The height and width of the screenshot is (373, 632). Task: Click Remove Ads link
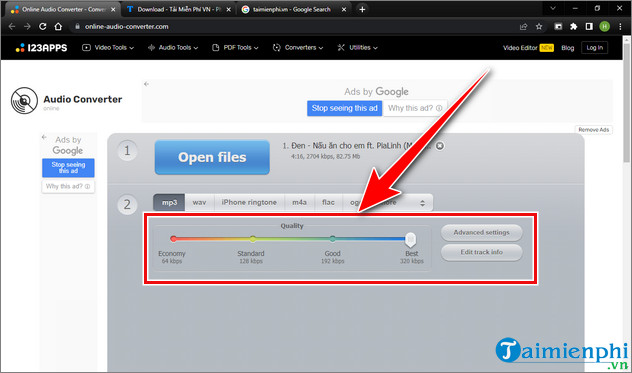(593, 129)
